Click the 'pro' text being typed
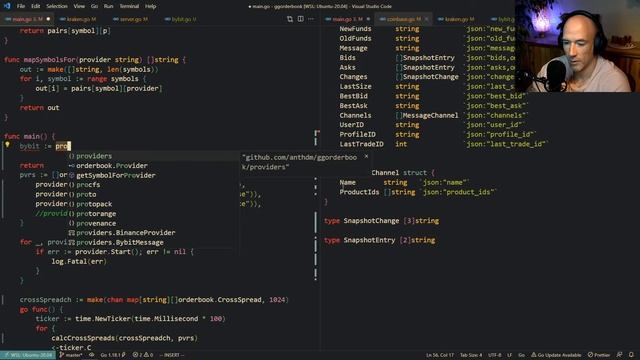 point(62,146)
